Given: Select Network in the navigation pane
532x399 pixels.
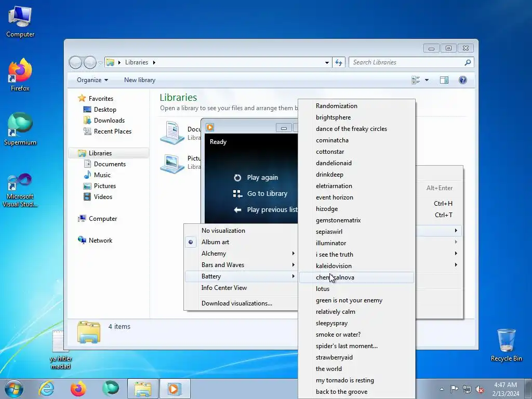Looking at the screenshot, I should [x=96, y=240].
